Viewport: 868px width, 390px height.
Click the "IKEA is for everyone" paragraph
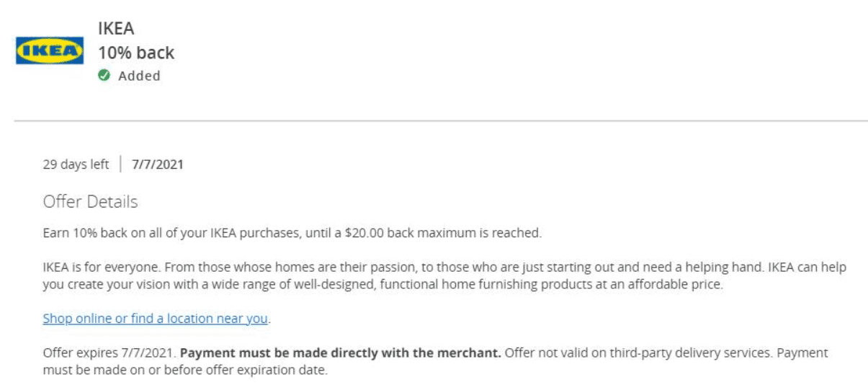point(444,275)
